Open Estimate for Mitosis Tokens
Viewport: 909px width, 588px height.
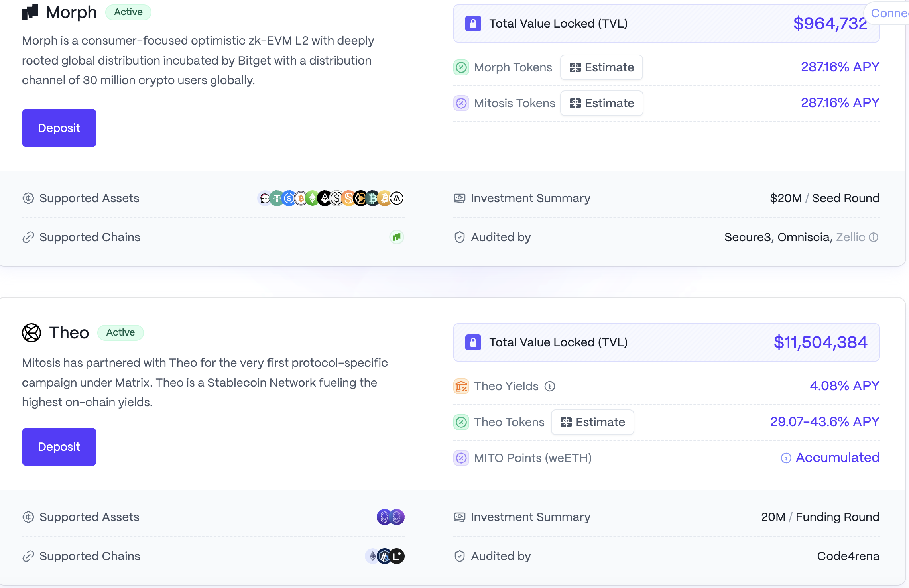click(x=602, y=103)
